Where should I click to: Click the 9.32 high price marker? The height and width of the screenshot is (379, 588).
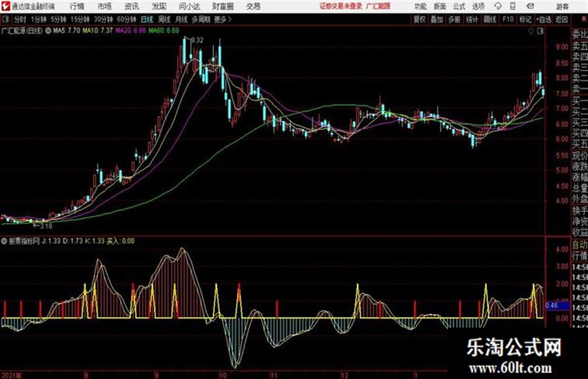(197, 40)
